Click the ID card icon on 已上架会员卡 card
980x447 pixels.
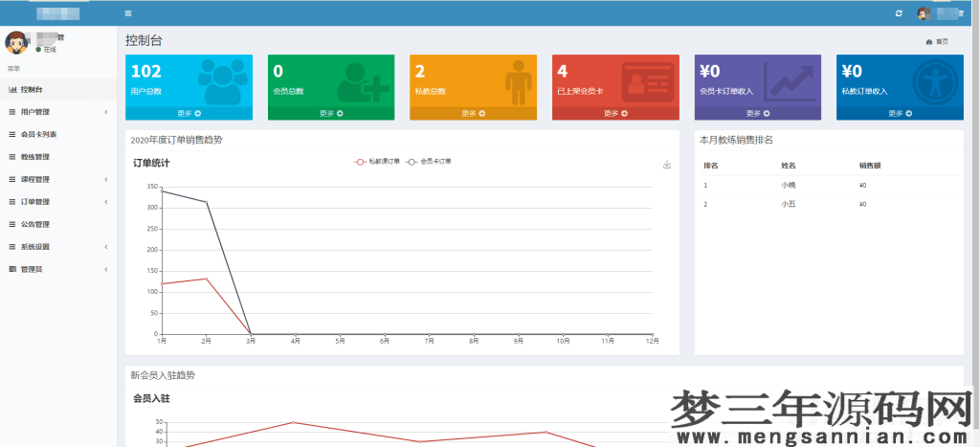[x=648, y=82]
